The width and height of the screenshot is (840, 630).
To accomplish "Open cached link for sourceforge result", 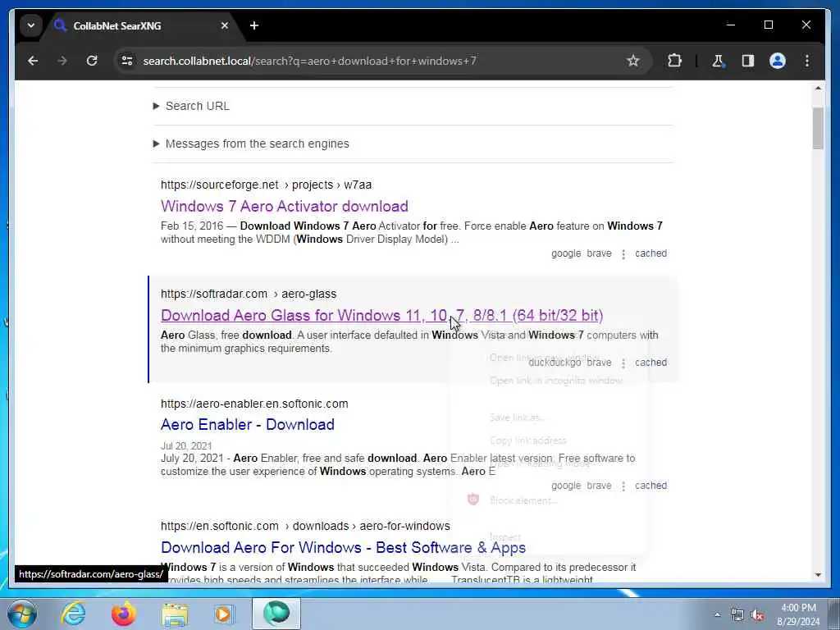I will 651,253.
